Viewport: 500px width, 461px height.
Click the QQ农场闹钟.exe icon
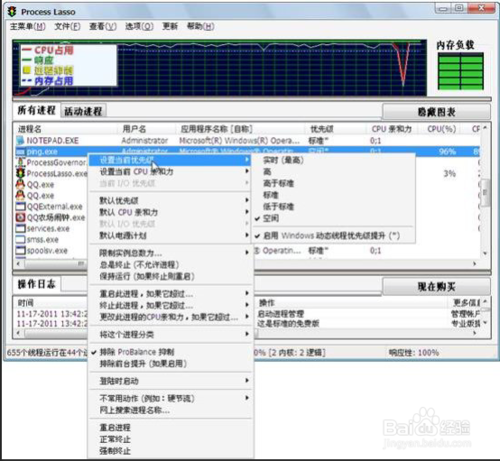pyautogui.click(x=21, y=217)
